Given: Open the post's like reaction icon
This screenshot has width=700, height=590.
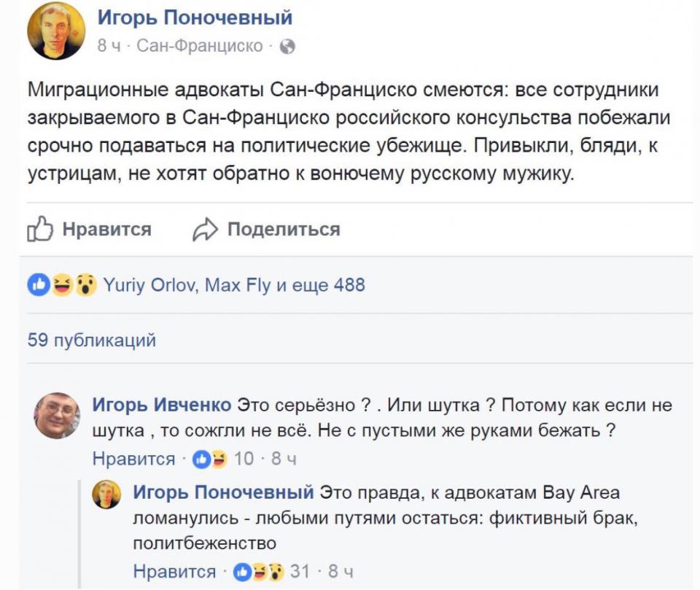Looking at the screenshot, I should click(x=38, y=284).
